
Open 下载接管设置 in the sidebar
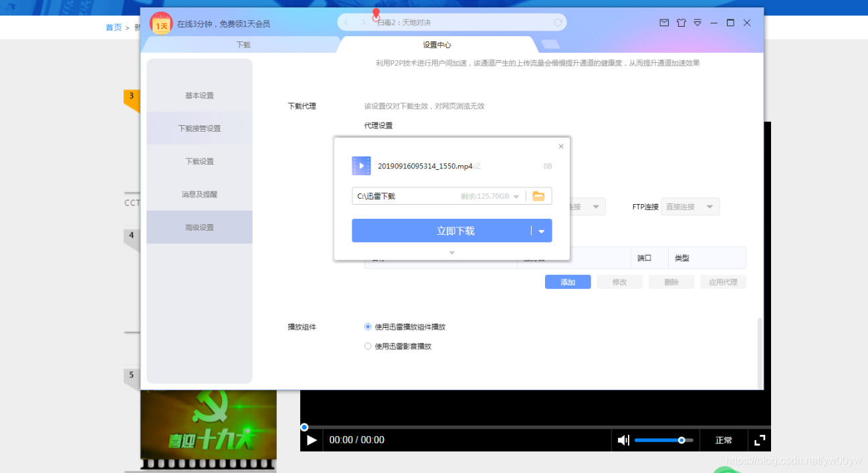(199, 128)
